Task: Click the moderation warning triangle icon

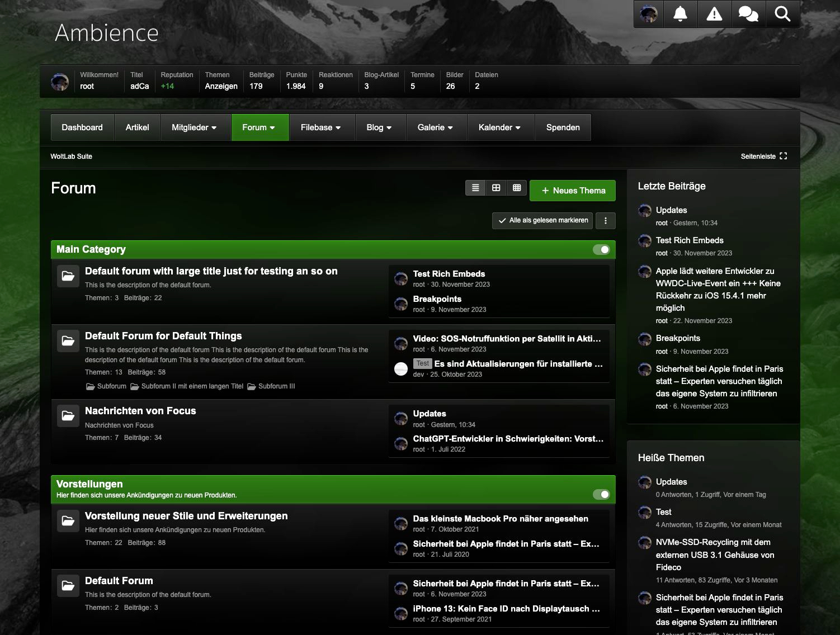Action: click(714, 14)
